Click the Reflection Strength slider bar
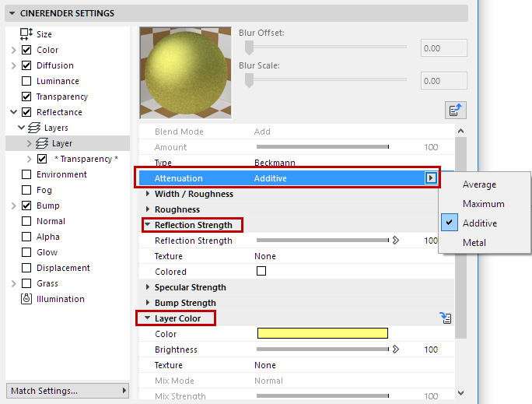This screenshot has height=404, width=532. tap(323, 240)
